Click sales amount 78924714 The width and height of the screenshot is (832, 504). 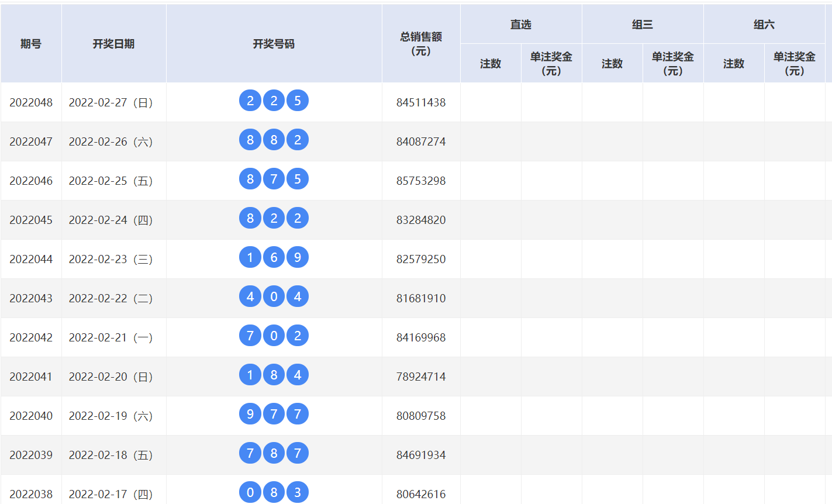click(421, 377)
